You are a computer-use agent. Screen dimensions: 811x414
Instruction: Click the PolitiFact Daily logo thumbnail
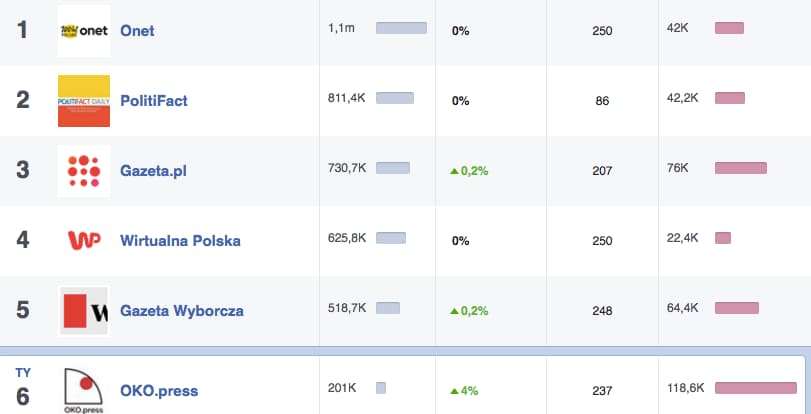point(84,101)
